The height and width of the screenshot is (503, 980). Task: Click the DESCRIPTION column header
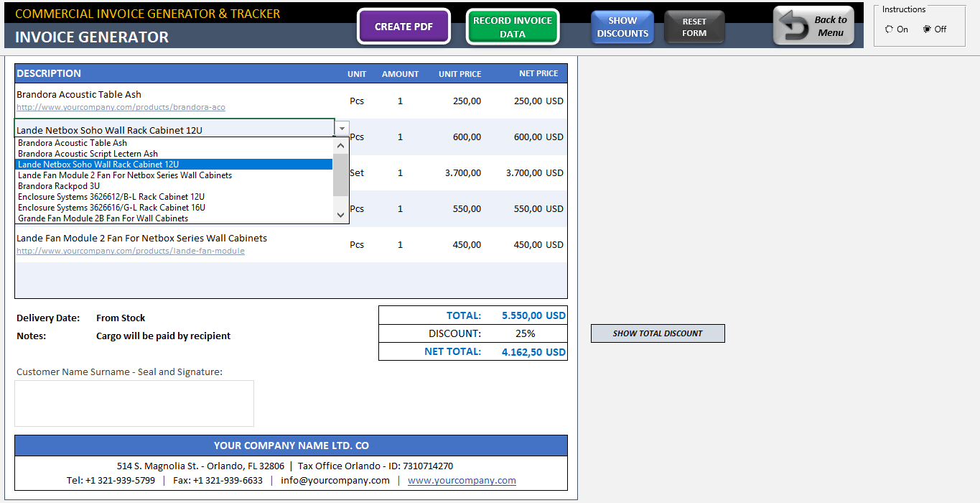[49, 73]
